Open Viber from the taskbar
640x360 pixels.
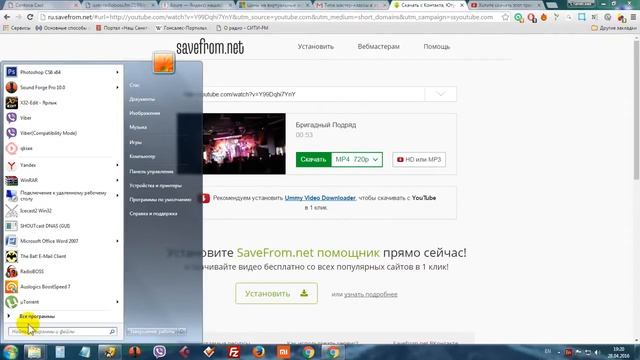160,352
